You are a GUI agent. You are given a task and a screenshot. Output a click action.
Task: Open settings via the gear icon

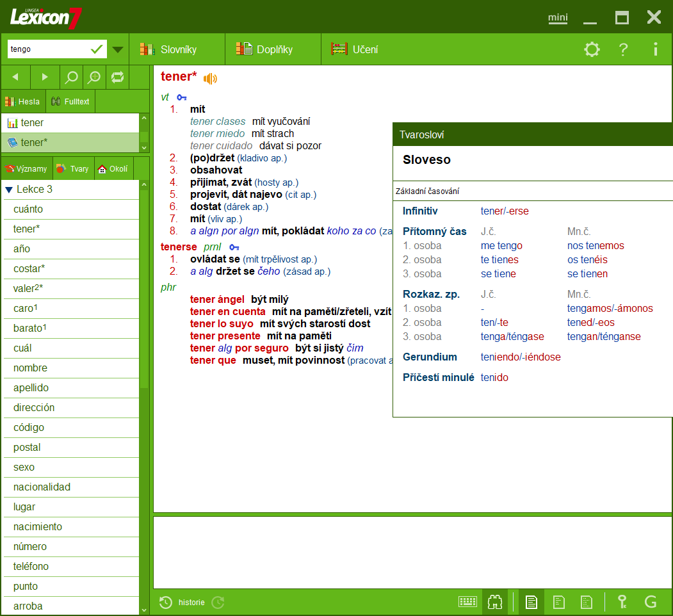(x=592, y=49)
